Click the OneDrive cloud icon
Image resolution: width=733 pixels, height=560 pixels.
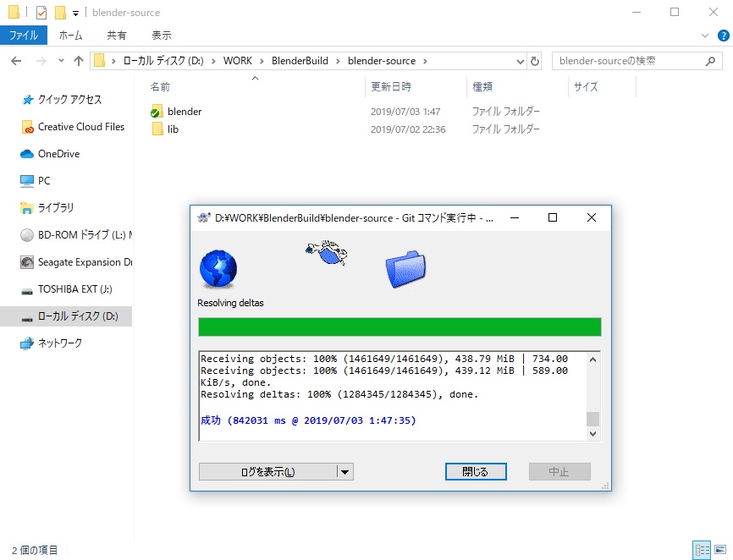click(x=27, y=154)
